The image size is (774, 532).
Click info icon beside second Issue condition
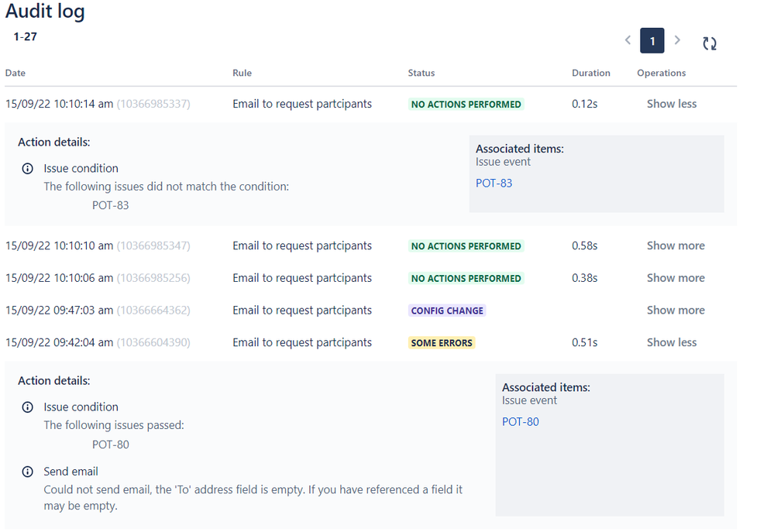[28, 407]
